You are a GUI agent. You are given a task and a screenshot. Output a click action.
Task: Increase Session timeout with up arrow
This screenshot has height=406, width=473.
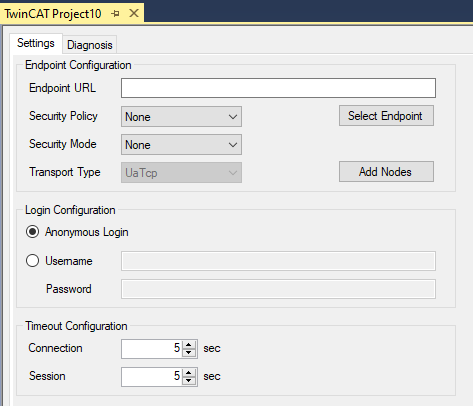click(x=189, y=373)
